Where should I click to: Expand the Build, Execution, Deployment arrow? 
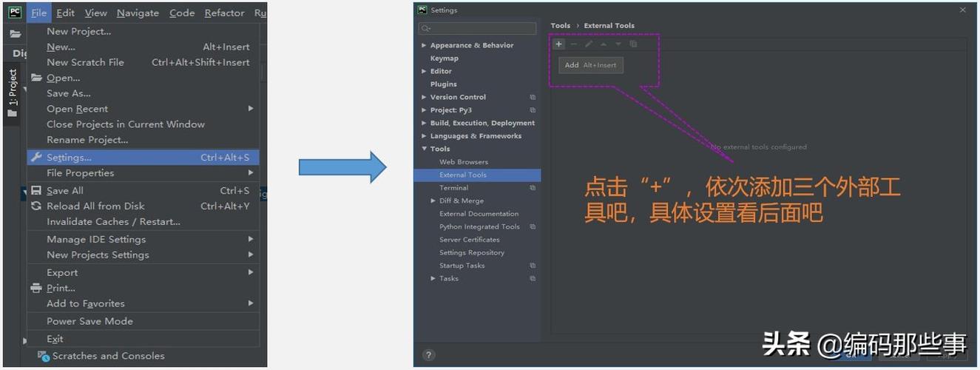tap(424, 123)
